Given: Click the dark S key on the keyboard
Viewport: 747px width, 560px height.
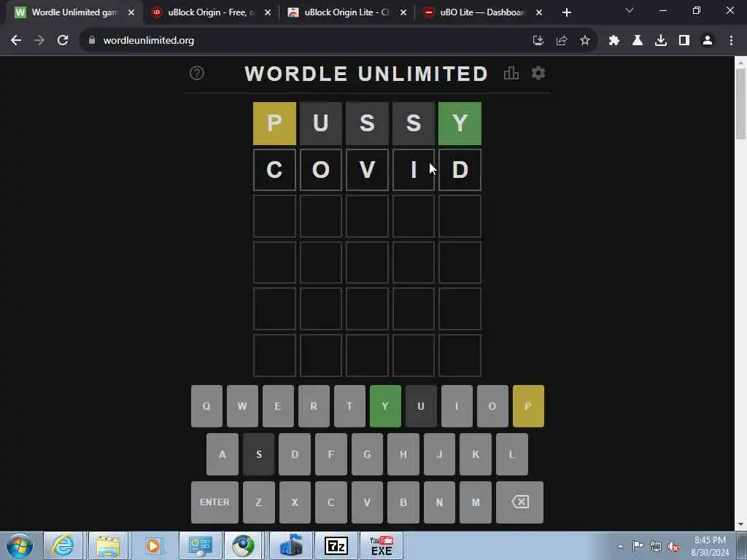Looking at the screenshot, I should (259, 454).
